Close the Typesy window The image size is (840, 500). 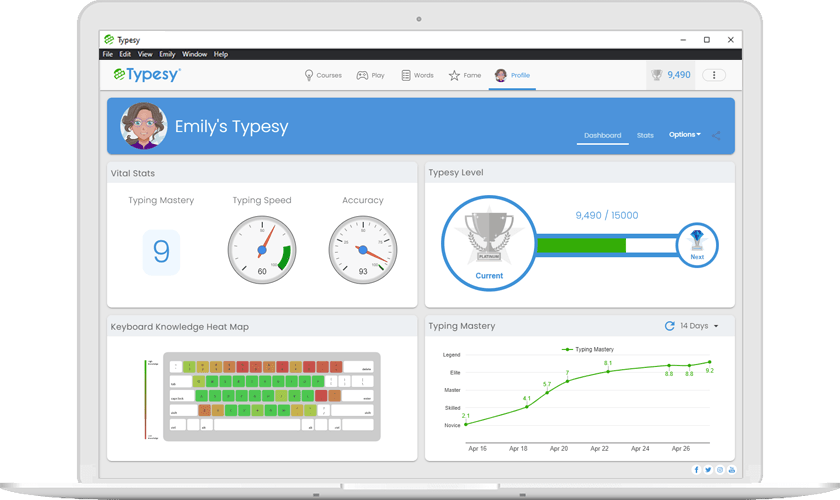point(731,40)
